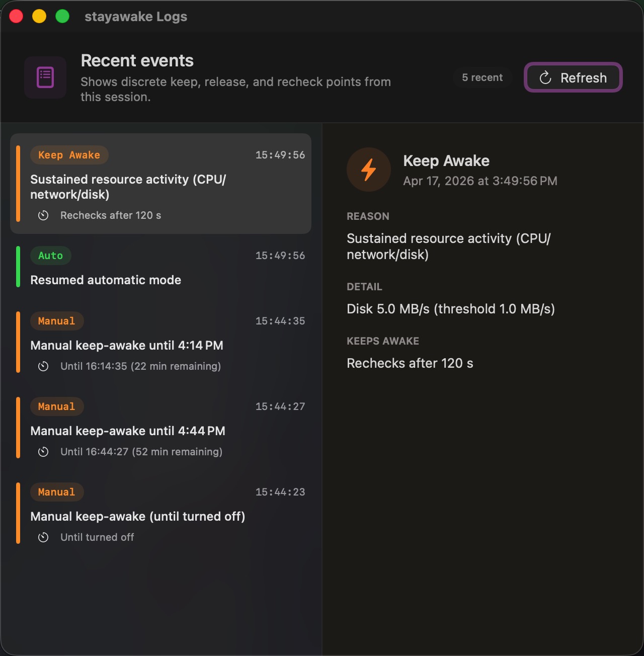Select the "Keep Awake" log entry at 15:49:56
This screenshot has width=644, height=656.
(x=161, y=184)
